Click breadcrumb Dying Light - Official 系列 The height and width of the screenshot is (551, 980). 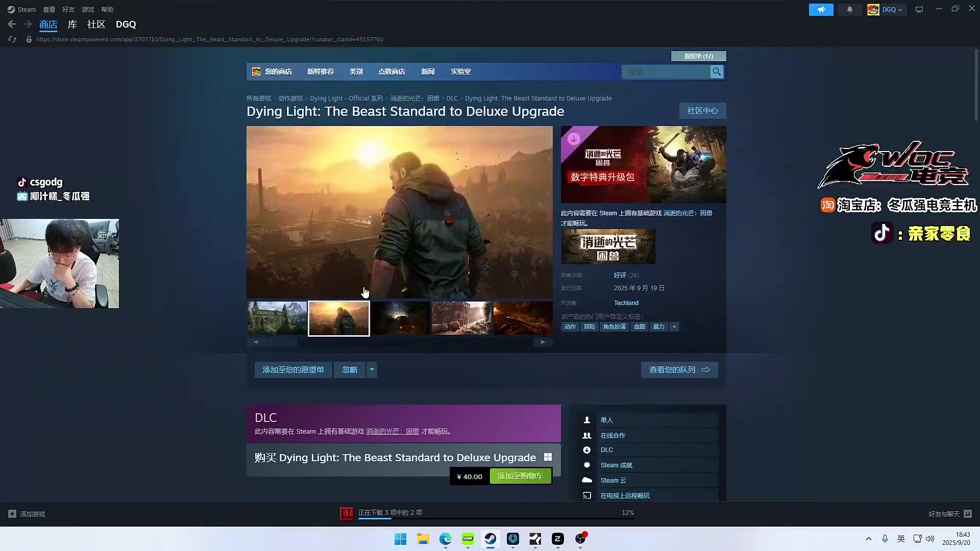point(347,98)
